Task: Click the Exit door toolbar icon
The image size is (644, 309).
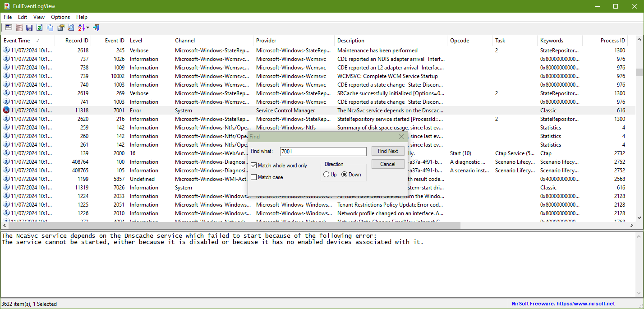Action: coord(96,28)
